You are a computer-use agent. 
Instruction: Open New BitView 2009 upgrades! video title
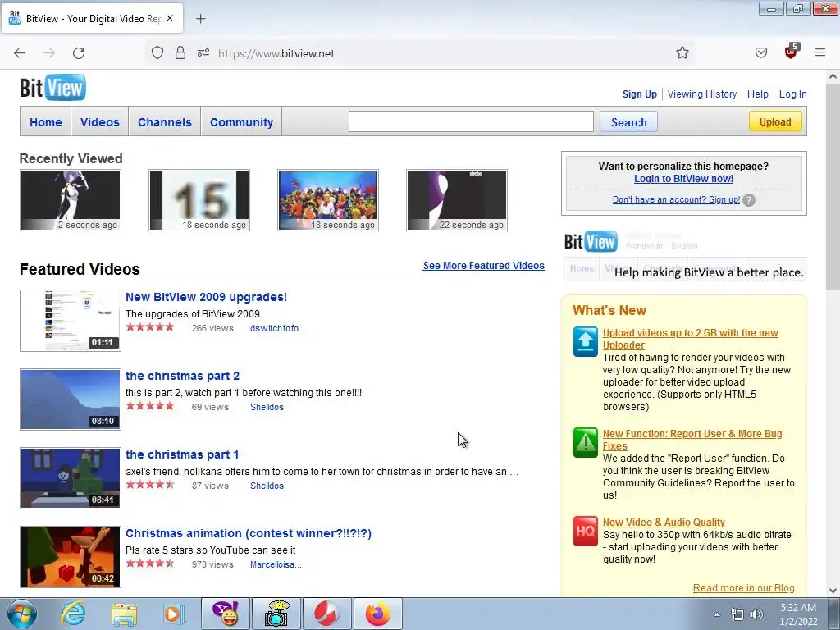[x=206, y=297]
